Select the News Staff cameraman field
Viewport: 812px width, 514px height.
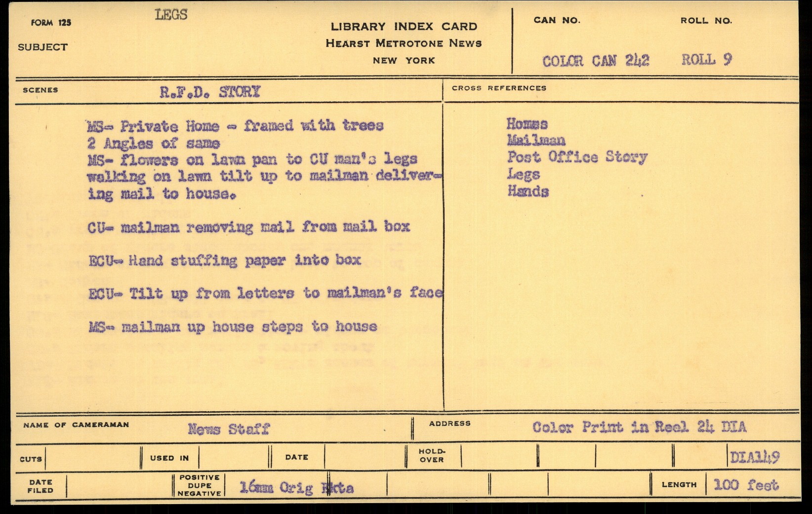228,429
